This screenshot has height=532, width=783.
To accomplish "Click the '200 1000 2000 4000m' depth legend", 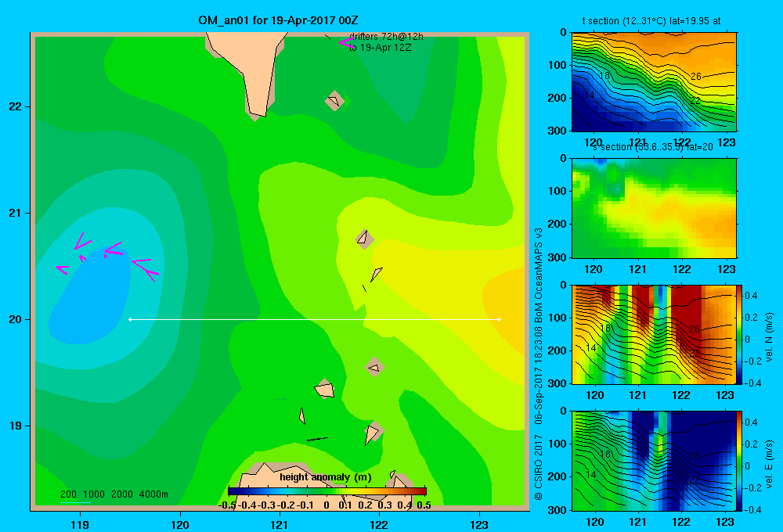I will pos(114,494).
